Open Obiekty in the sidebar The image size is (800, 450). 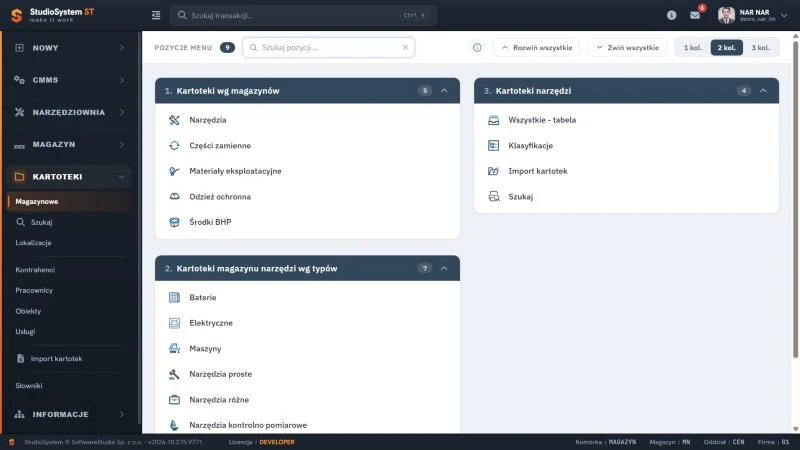[x=28, y=311]
